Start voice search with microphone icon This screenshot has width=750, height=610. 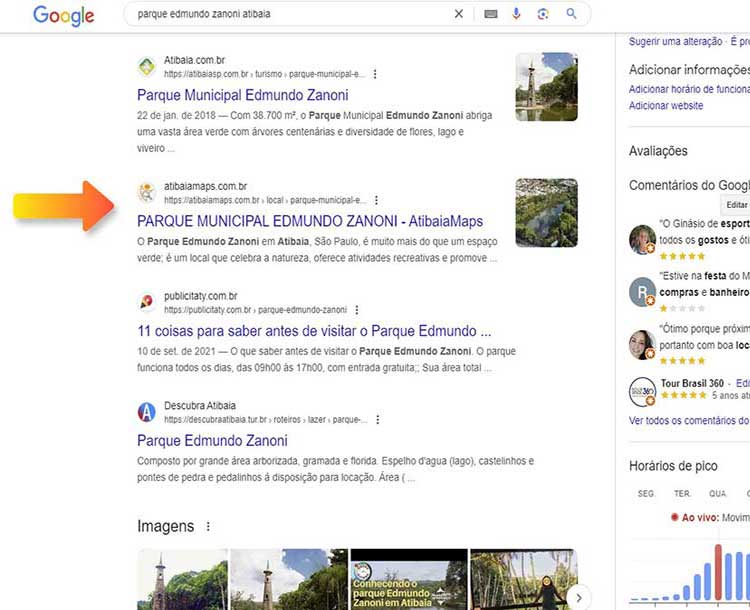click(517, 14)
